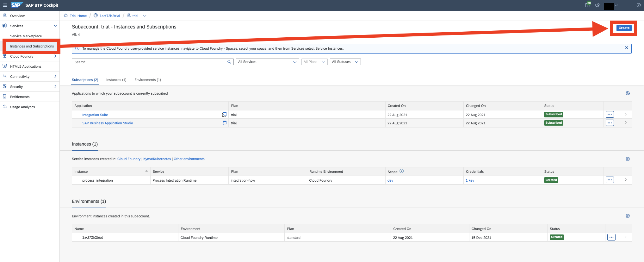The image size is (644, 262).
Task: Click the info icon in the banner
Action: (77, 48)
